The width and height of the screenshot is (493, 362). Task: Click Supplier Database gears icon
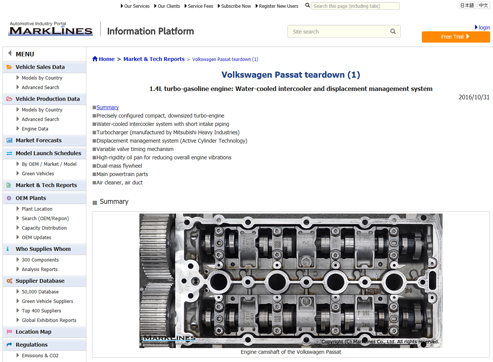click(9, 281)
